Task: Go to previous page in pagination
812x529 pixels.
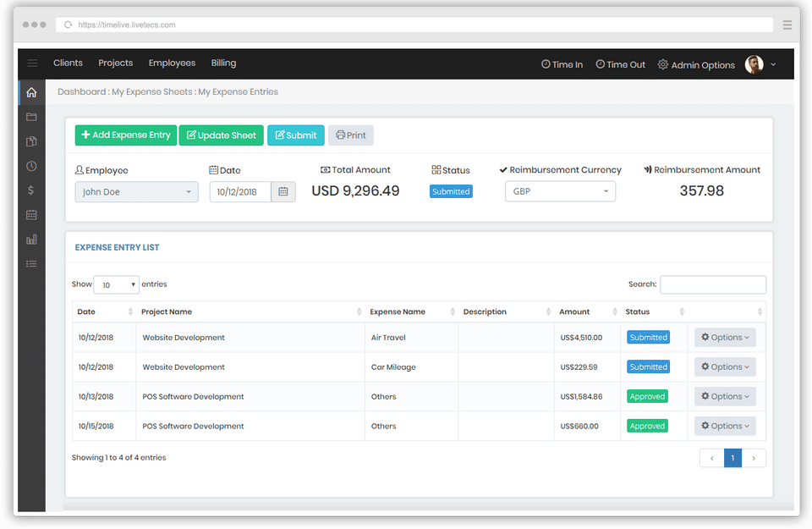Action: pos(711,458)
